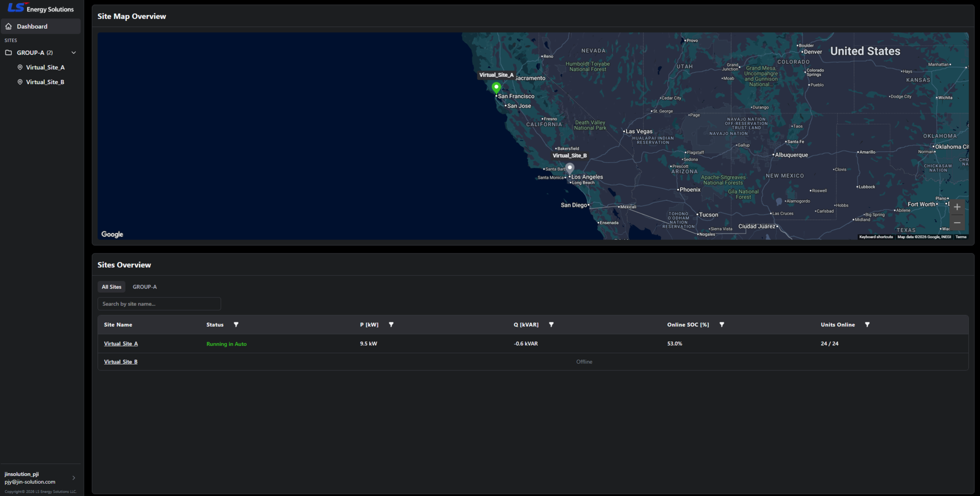Screen dimensions: 980x496
Task: Select the green Virtual_Site_A map marker
Action: pos(496,88)
